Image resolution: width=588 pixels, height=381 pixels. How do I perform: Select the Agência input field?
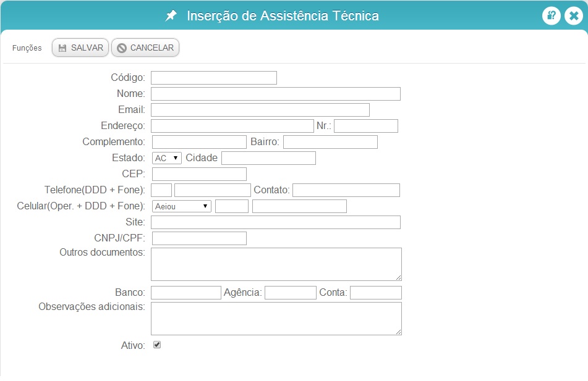pos(290,293)
